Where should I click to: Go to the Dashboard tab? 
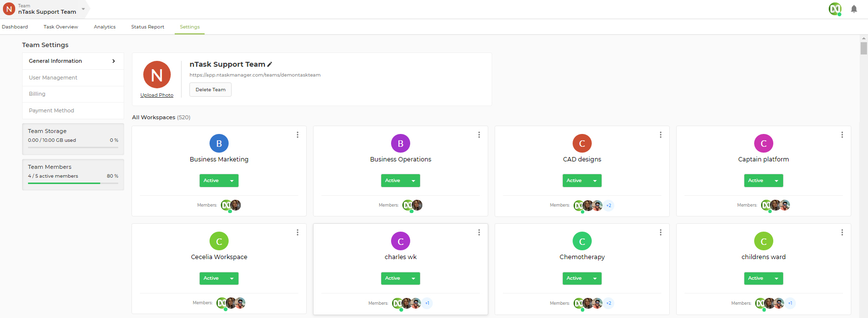pyautogui.click(x=15, y=27)
